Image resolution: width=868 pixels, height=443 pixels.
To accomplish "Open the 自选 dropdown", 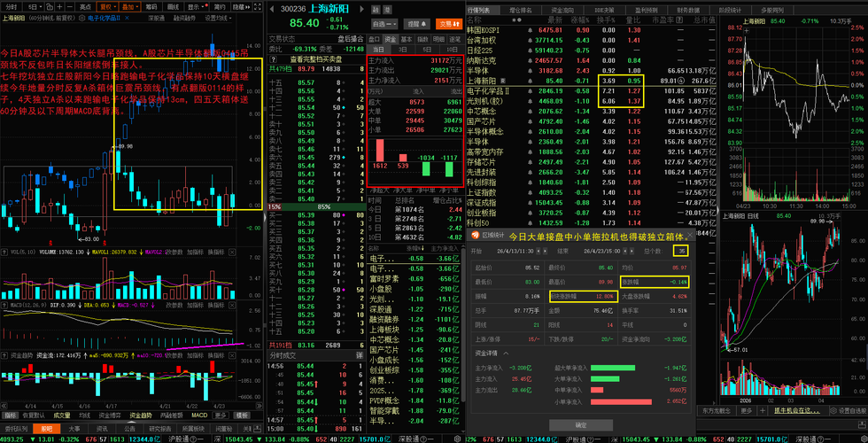I will pos(384,24).
